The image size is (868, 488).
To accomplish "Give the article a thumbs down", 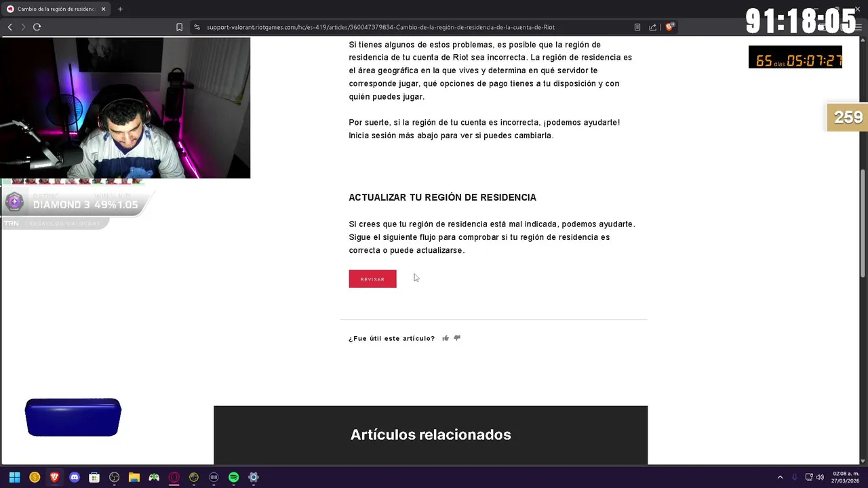I will pos(457,338).
